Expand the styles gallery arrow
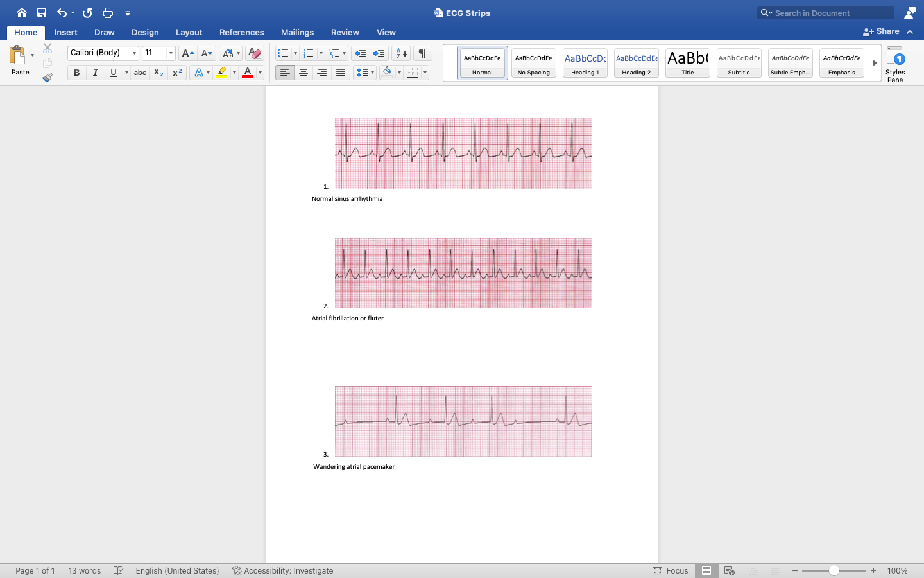Viewport: 924px width, 578px height. coord(875,63)
